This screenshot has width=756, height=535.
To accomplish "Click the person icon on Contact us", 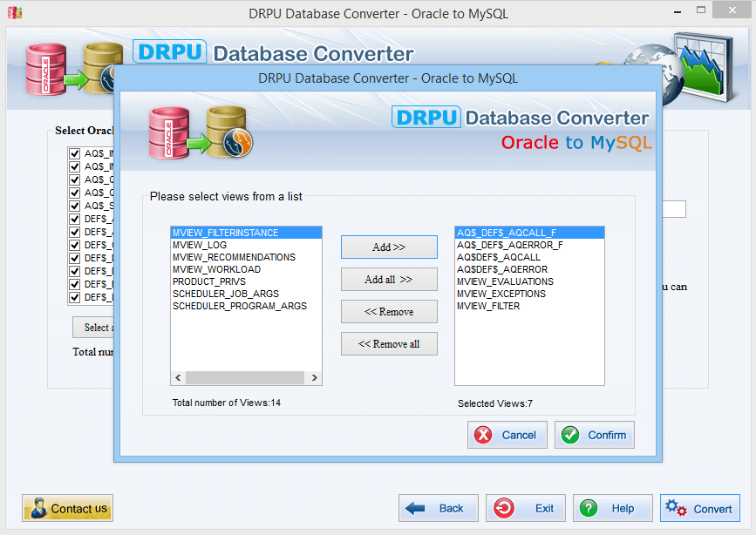I will click(x=38, y=508).
